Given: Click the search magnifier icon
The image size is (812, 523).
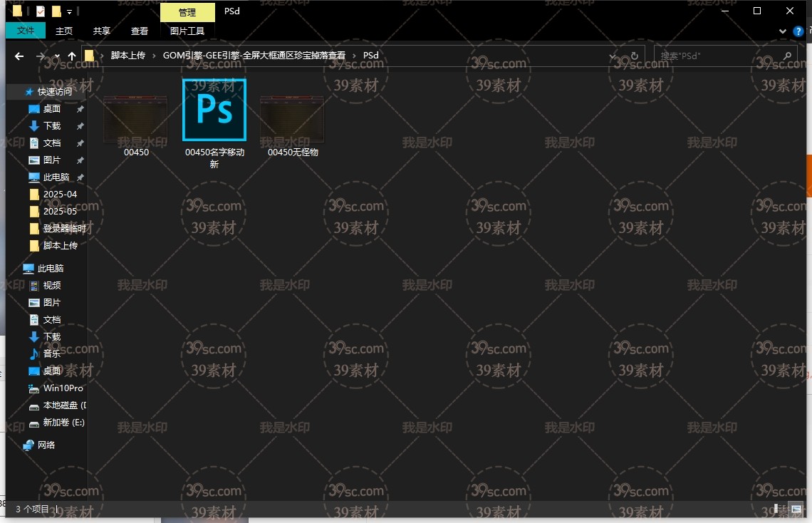Looking at the screenshot, I should tap(787, 56).
